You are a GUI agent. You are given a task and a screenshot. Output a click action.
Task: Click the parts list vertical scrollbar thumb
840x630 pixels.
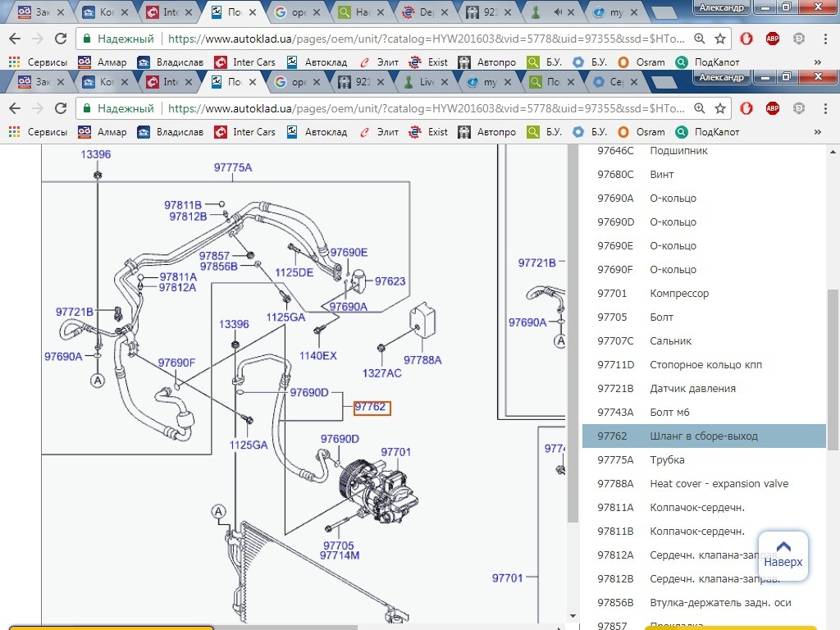[x=833, y=369]
